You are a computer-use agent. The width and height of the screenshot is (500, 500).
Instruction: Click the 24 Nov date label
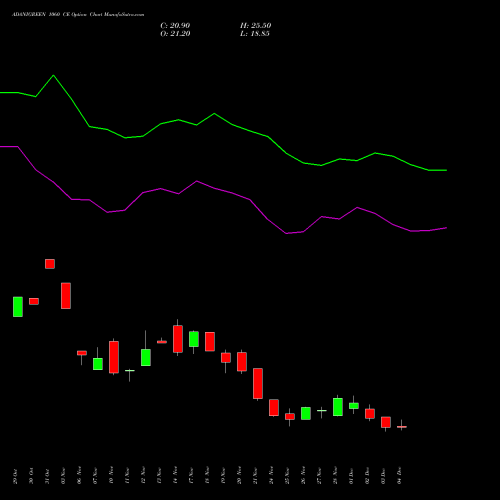pyautogui.click(x=271, y=475)
